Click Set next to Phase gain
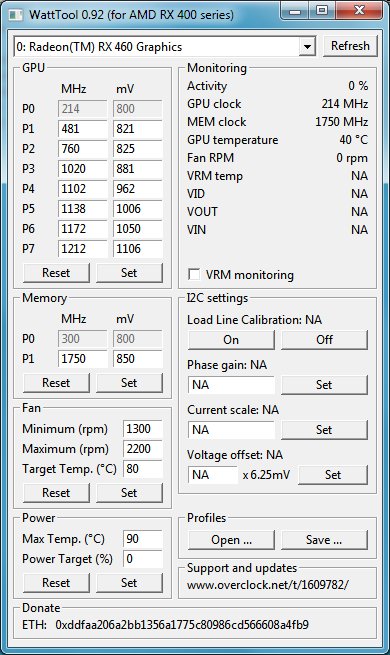The width and height of the screenshot is (390, 655). 324,385
